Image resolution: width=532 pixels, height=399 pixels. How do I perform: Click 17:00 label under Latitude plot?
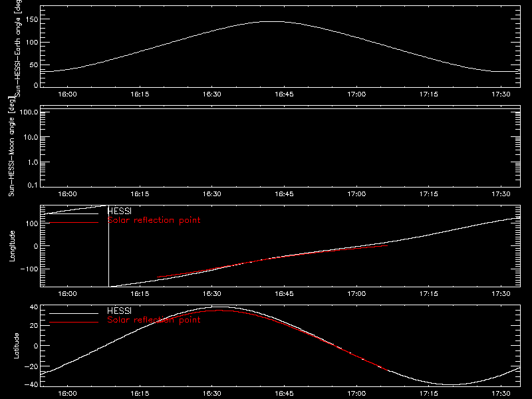coord(356,394)
